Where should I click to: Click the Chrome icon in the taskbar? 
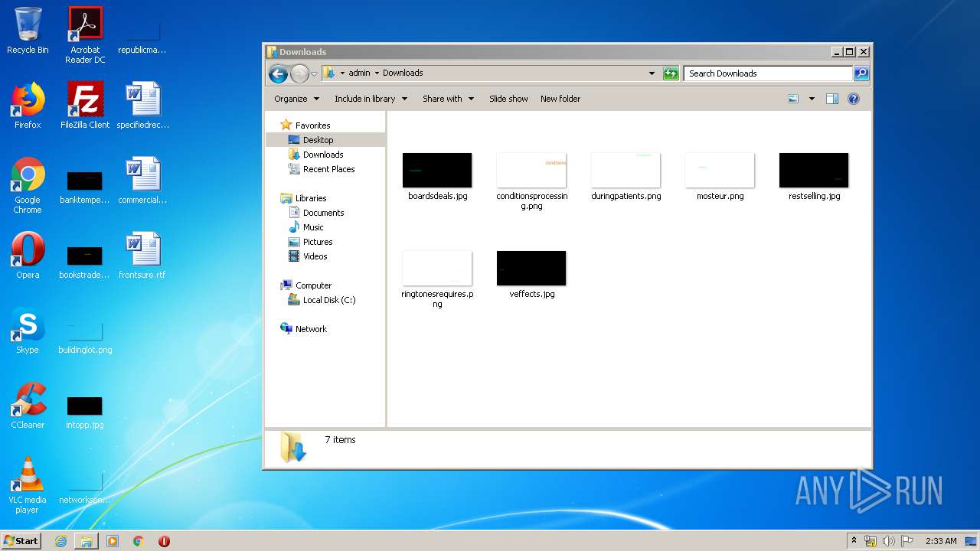point(139,541)
